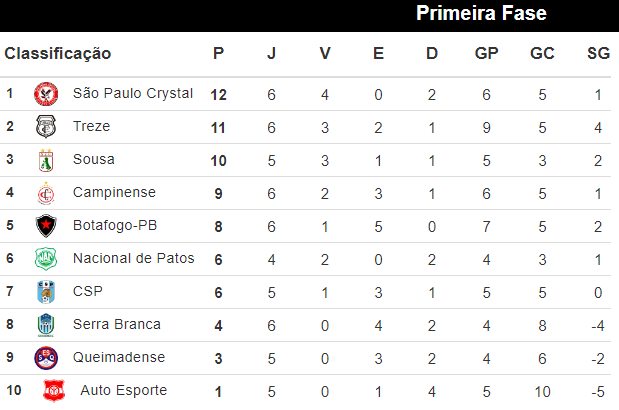Click the Queimadense team crest

[x=47, y=358]
